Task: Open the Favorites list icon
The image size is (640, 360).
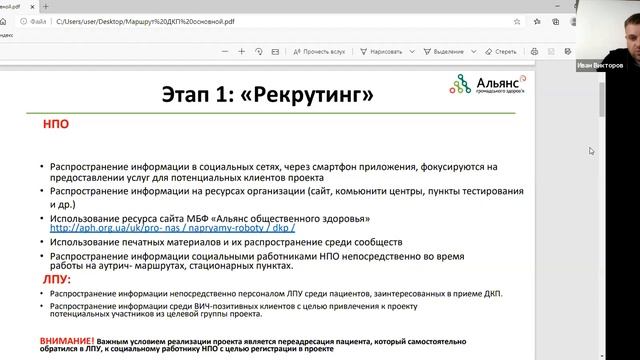Action: pos(537,22)
